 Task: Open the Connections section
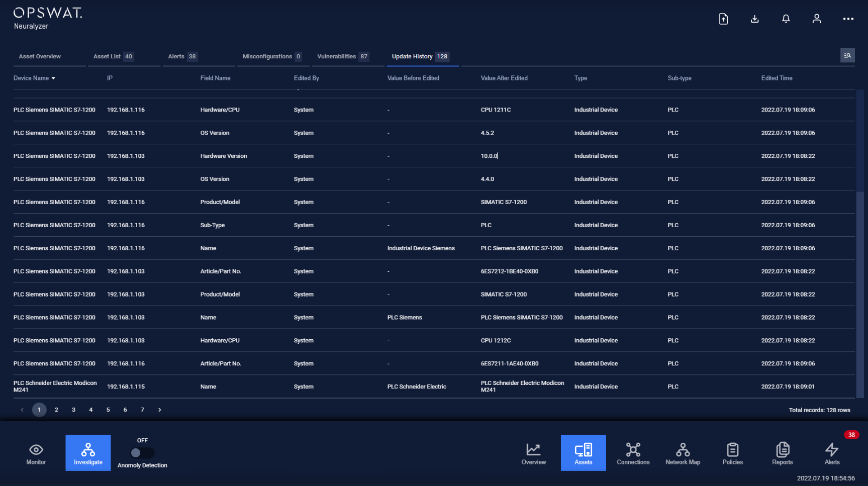pyautogui.click(x=633, y=453)
